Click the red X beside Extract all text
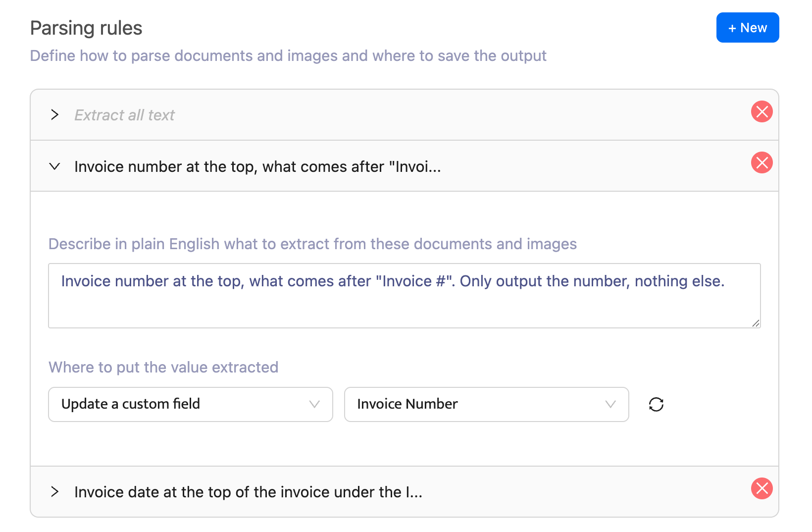Screen dimensions: 812x532 [761, 111]
